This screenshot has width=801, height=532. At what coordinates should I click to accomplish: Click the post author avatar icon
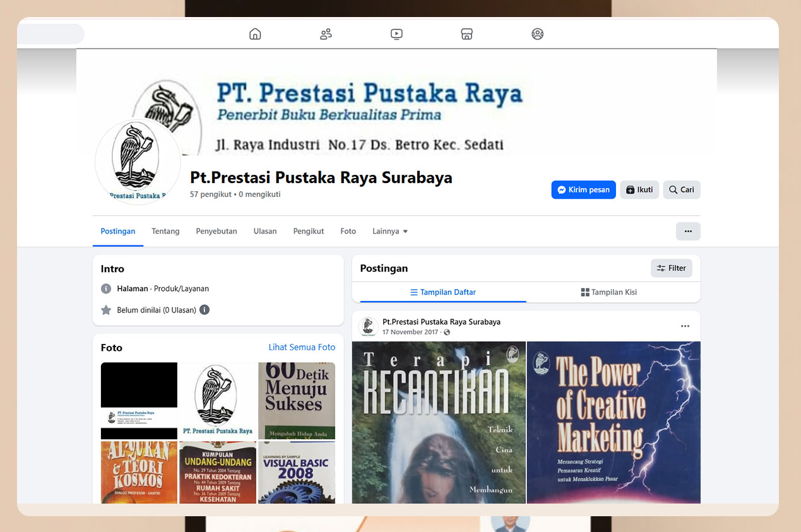click(x=368, y=326)
